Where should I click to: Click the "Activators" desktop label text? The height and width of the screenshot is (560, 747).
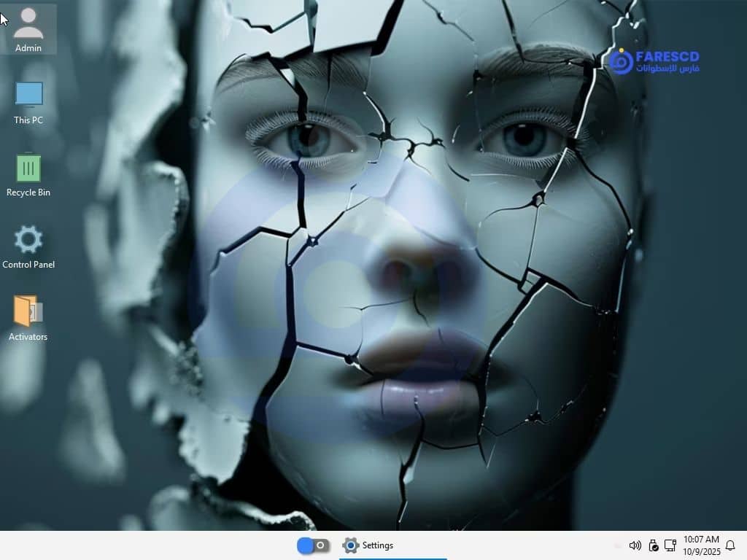point(28,337)
